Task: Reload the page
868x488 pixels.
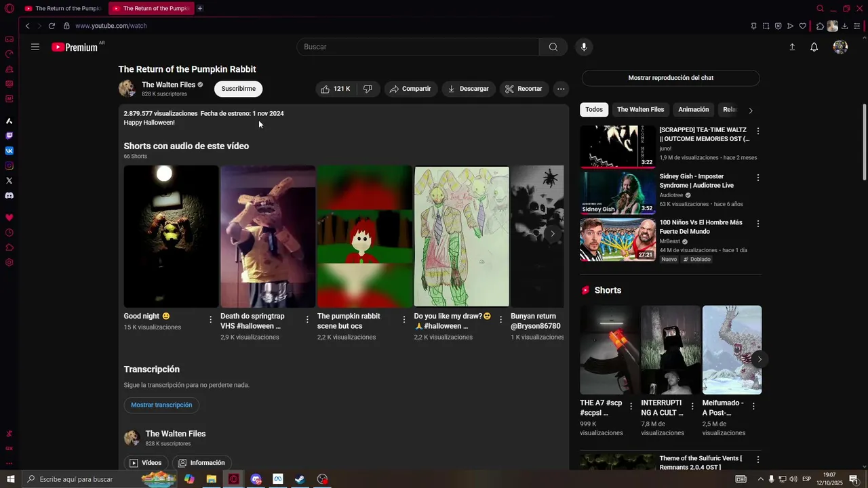Action: coord(52,26)
